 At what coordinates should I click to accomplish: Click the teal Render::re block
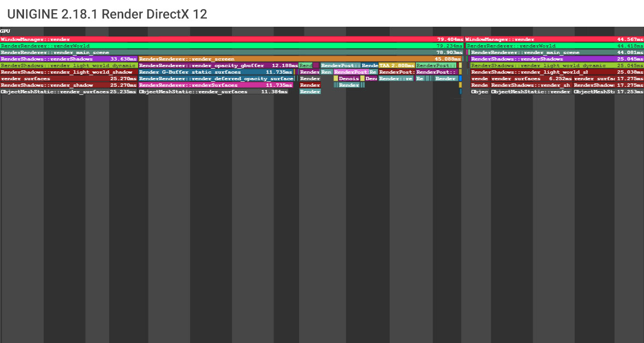[396, 79]
